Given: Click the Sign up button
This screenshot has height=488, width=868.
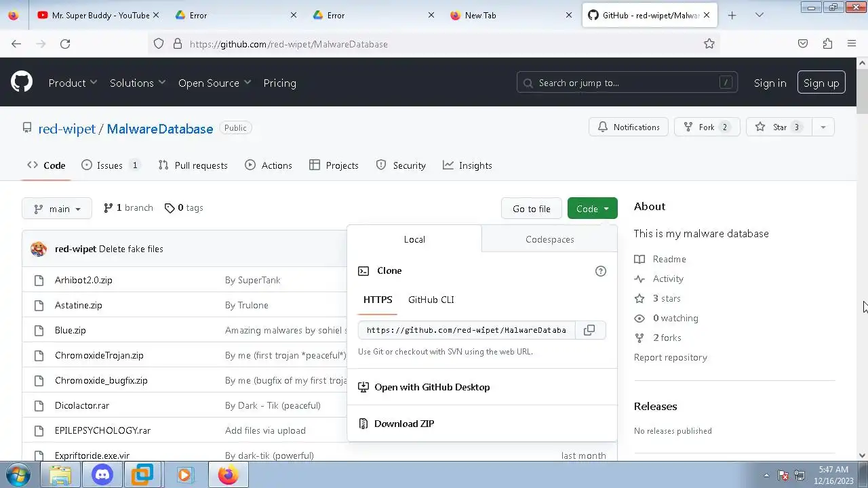Looking at the screenshot, I should click(821, 83).
